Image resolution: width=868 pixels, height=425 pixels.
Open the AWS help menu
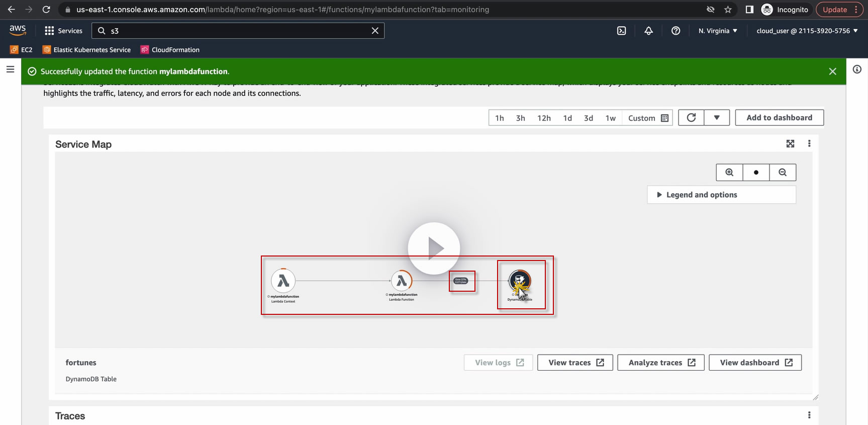[676, 31]
